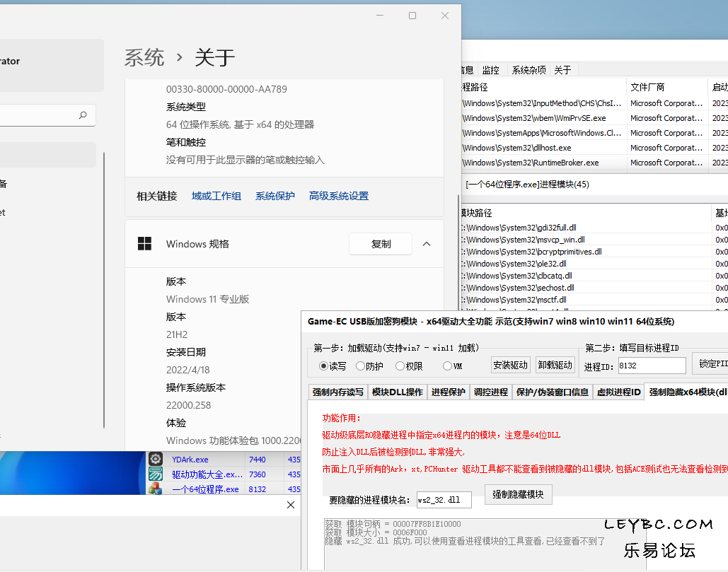The image size is (728, 572).
Task: Click the 锁定PID button
Action: coord(710,364)
